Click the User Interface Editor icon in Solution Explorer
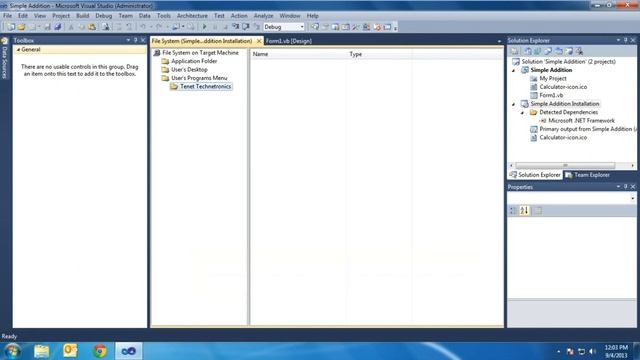This screenshot has width=640, height=360. [x=558, y=51]
